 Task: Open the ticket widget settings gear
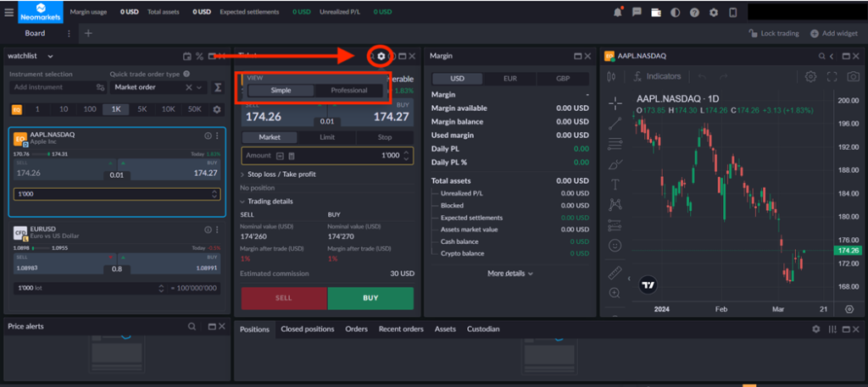(381, 56)
